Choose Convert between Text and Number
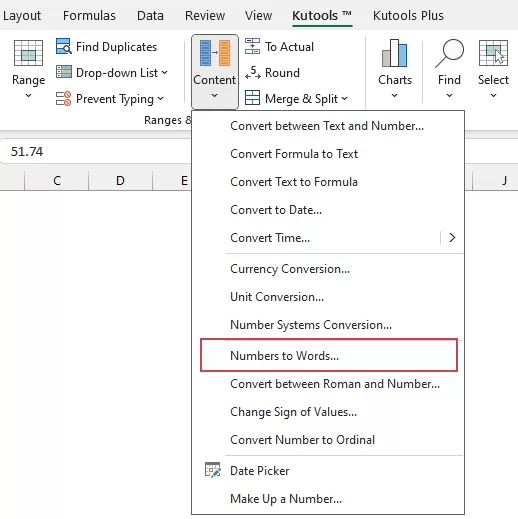Screen dimensions: 518x519 [328, 126]
